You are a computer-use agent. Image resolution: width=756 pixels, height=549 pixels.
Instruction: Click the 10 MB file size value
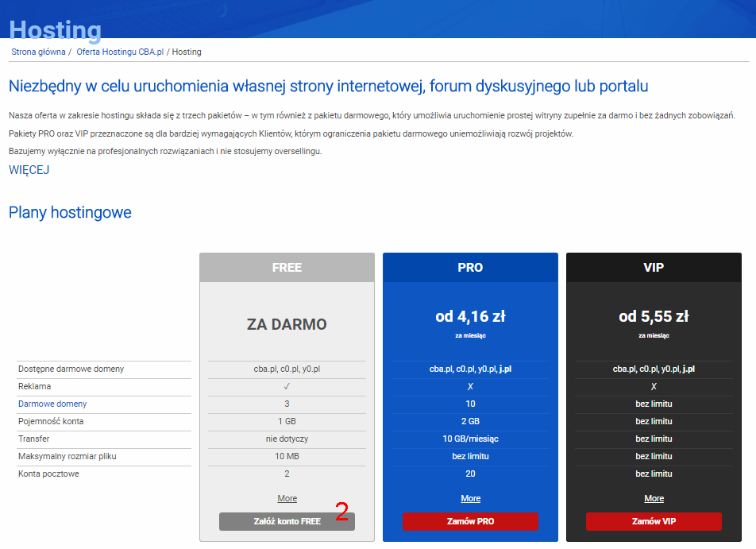pos(287,456)
